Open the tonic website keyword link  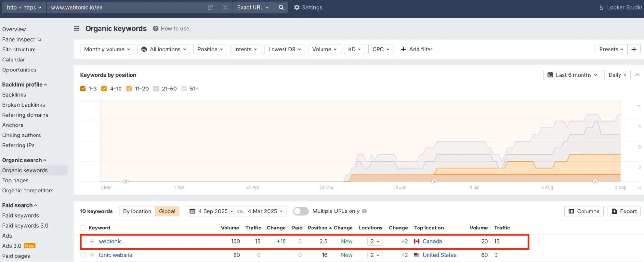(x=115, y=255)
